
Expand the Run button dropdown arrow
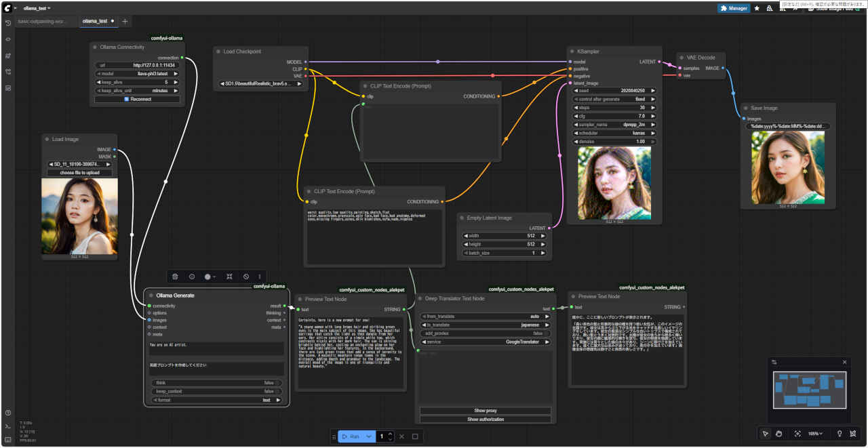point(369,436)
